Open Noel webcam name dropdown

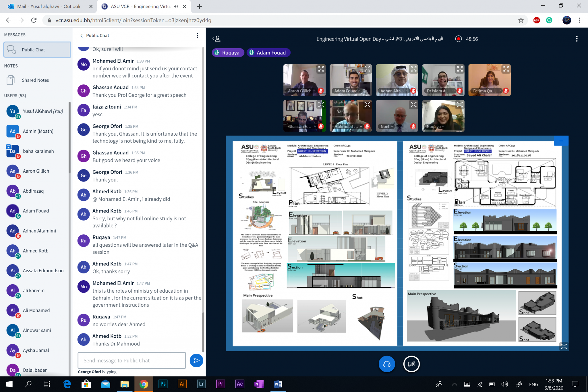point(386,126)
